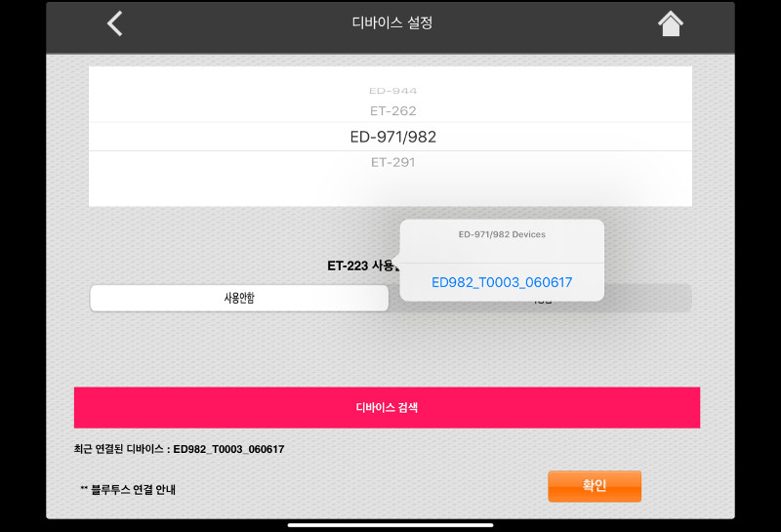Open the home screen via house icon
Image resolution: width=781 pixels, height=532 pixels.
[671, 23]
